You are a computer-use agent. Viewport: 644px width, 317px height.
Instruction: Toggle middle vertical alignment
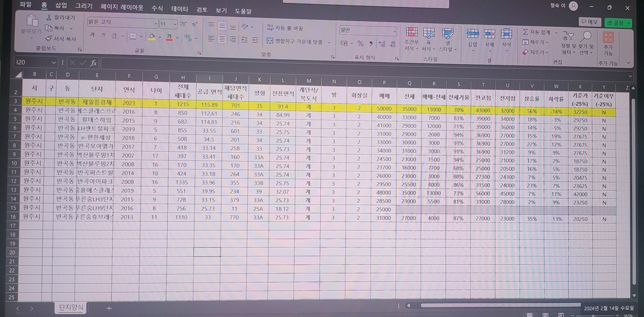tap(222, 25)
